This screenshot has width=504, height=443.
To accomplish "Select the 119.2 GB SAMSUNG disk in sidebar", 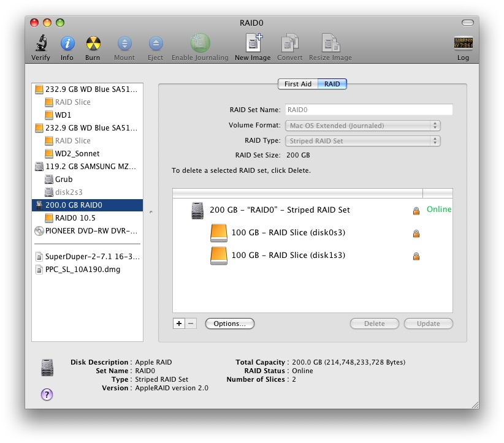I will click(x=90, y=166).
